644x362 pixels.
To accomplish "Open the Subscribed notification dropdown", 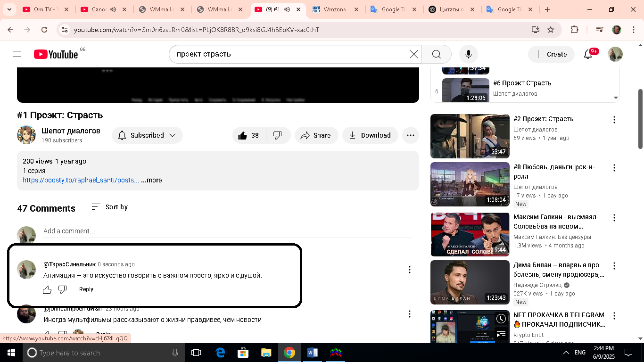I will pos(147,135).
